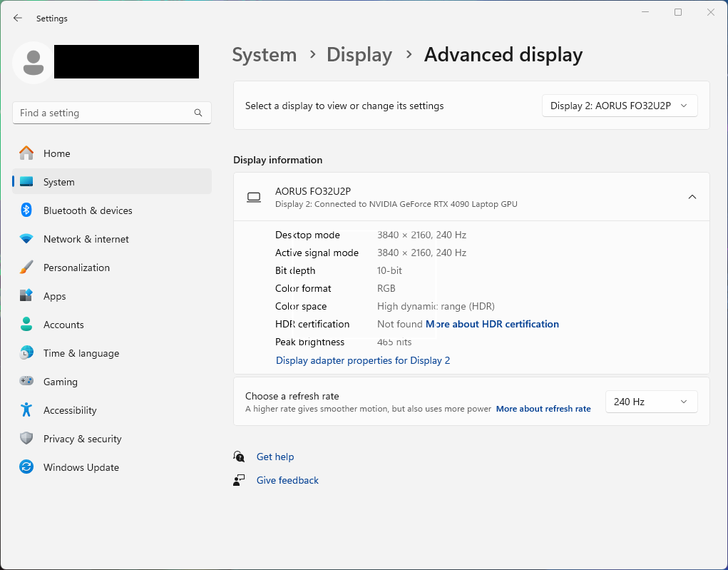Image resolution: width=728 pixels, height=570 pixels.
Task: Click the Get help headset icon
Action: click(x=239, y=457)
